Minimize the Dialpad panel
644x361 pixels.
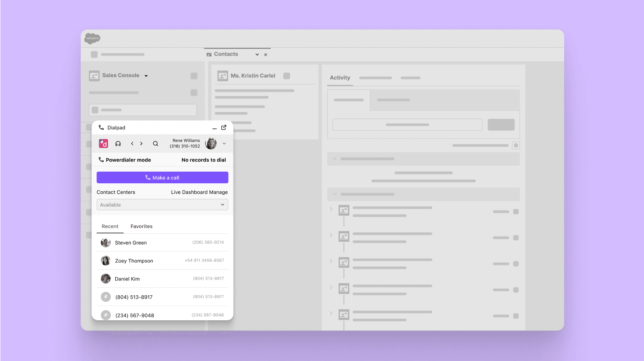[x=215, y=128]
